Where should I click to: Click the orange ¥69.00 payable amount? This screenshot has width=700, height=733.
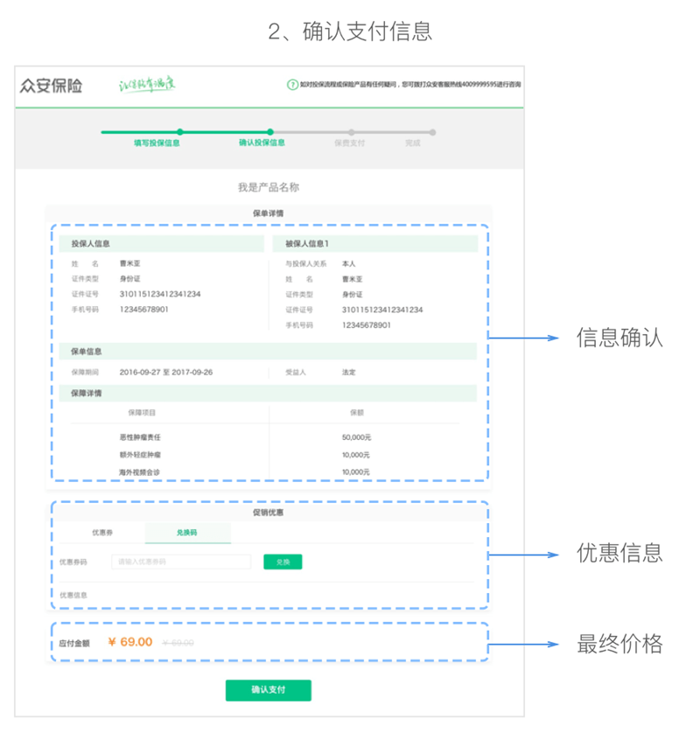129,642
